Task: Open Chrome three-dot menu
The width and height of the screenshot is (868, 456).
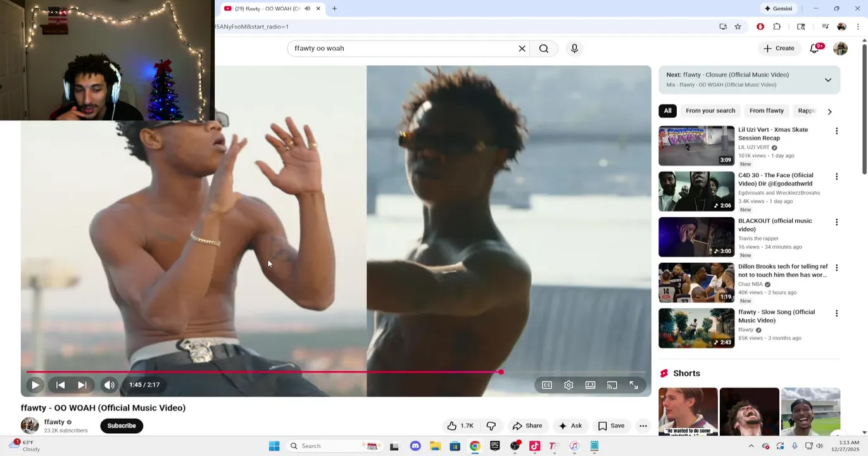Action: [858, 27]
